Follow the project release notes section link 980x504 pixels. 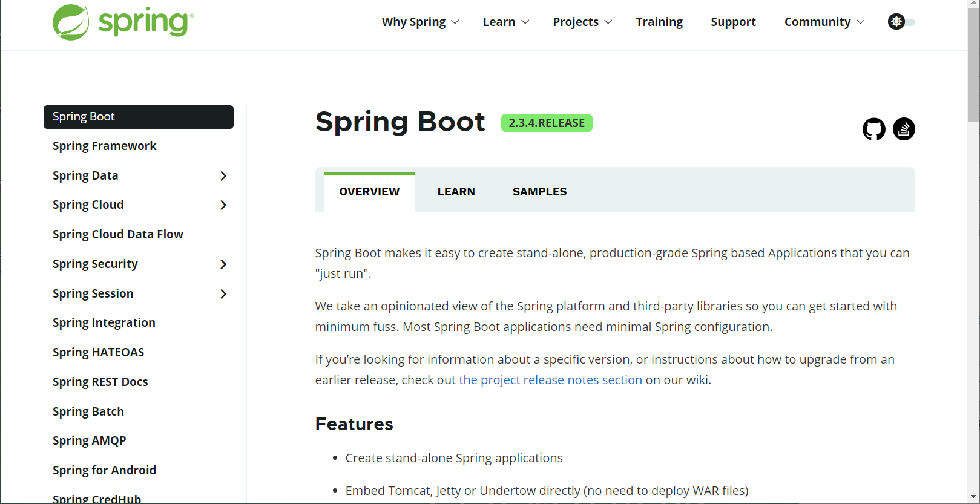pyautogui.click(x=550, y=380)
